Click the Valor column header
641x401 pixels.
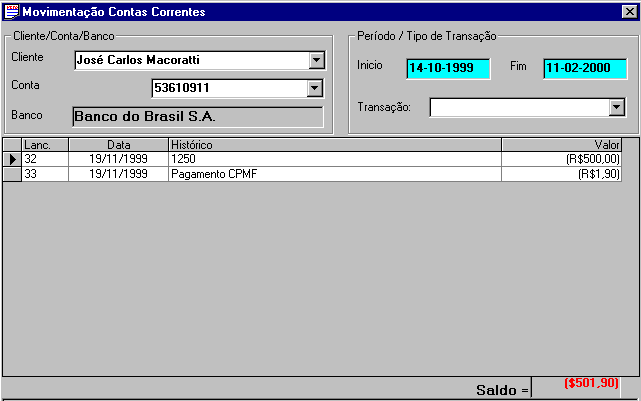[x=561, y=145]
